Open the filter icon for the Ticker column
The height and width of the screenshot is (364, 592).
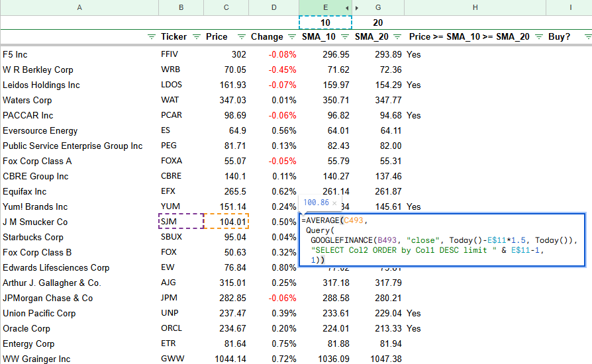coord(197,36)
